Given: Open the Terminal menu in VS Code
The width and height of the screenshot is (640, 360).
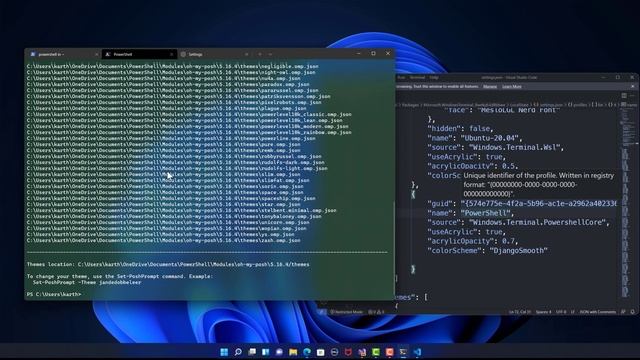Looking at the screenshot, I should pyautogui.click(x=417, y=78).
